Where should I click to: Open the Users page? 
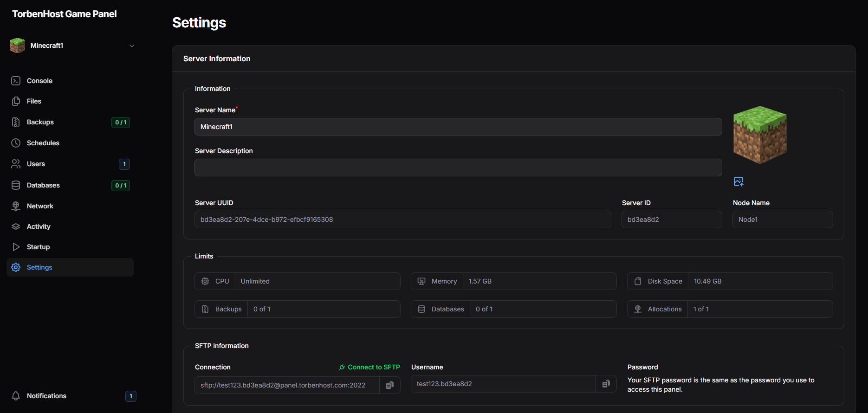click(36, 164)
